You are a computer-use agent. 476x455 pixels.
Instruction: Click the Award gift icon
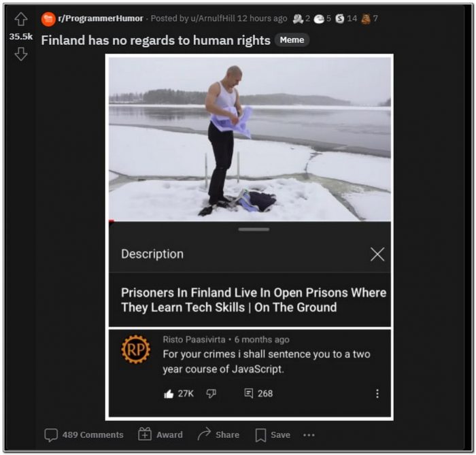(x=145, y=434)
